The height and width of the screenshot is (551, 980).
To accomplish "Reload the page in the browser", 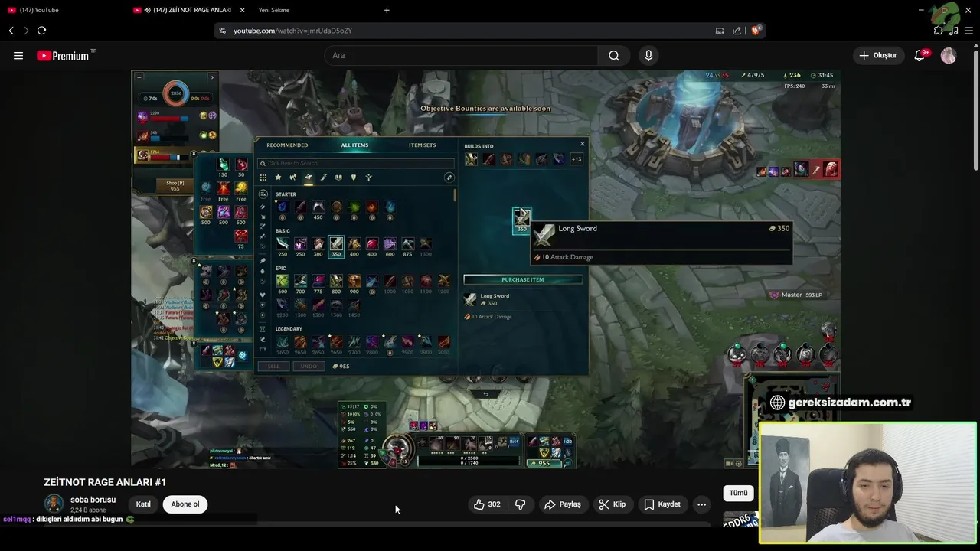I will coord(41,31).
